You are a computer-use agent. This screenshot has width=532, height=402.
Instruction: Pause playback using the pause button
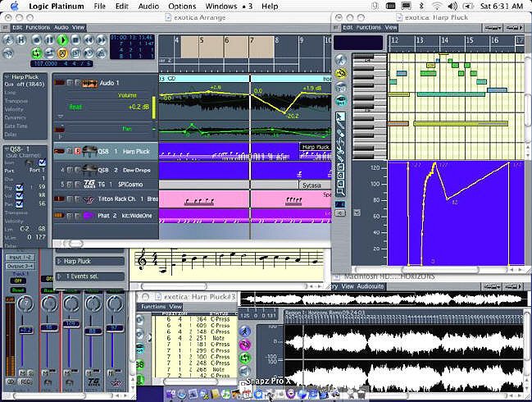(x=49, y=40)
